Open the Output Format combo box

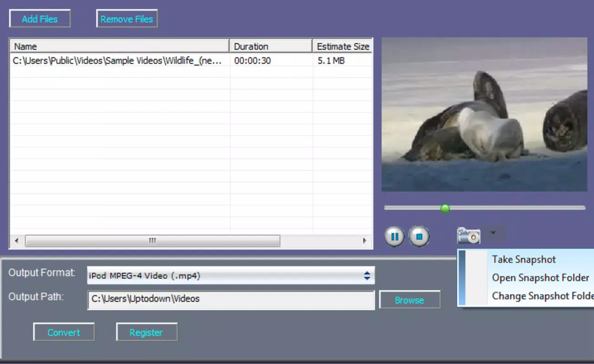point(231,275)
